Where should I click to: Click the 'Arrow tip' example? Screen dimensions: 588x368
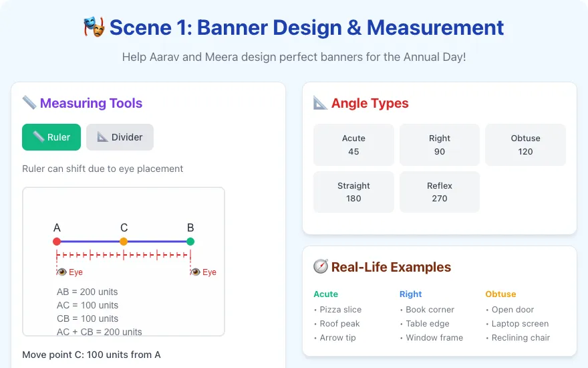pos(338,338)
